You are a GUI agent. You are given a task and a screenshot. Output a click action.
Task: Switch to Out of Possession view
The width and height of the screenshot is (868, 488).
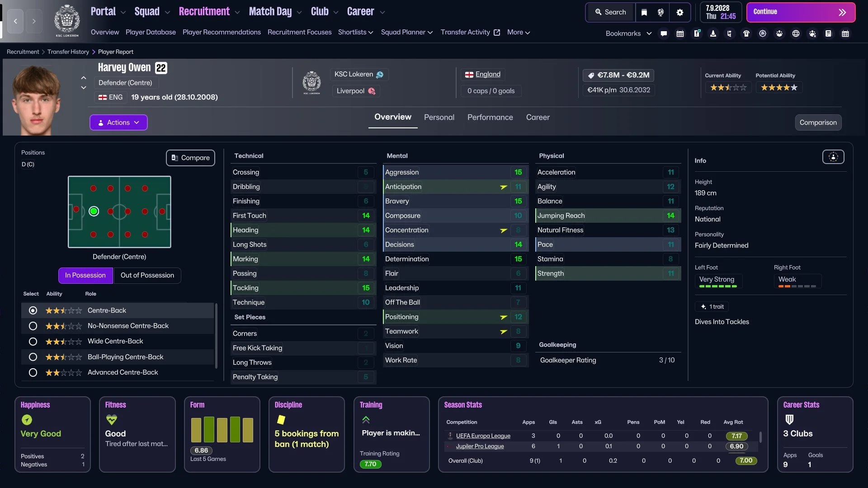147,275
